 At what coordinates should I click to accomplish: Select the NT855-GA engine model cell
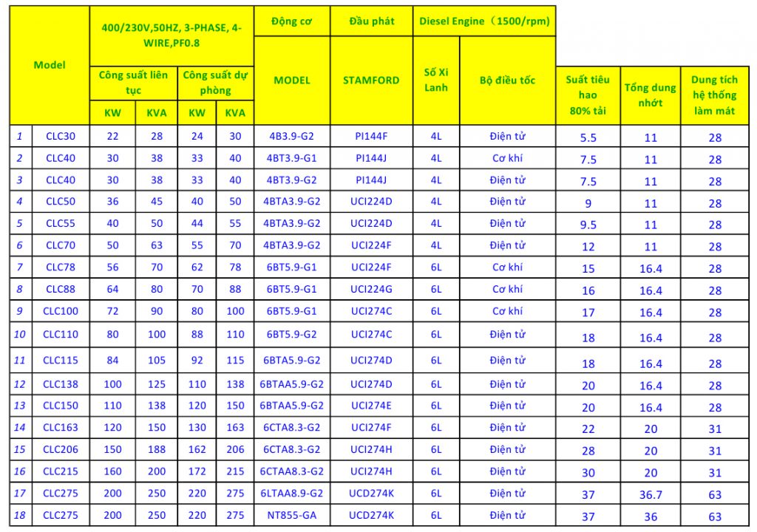click(292, 515)
